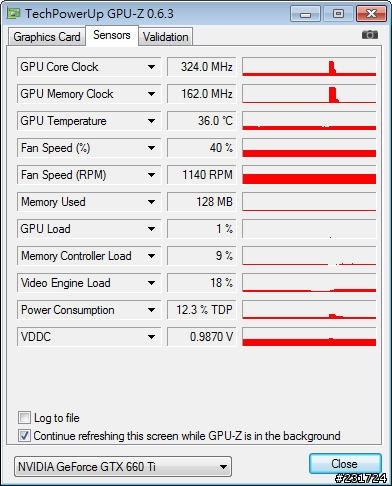The width and height of the screenshot is (392, 486).
Task: Click the Fan Speed (%) history graph
Action: 309,148
